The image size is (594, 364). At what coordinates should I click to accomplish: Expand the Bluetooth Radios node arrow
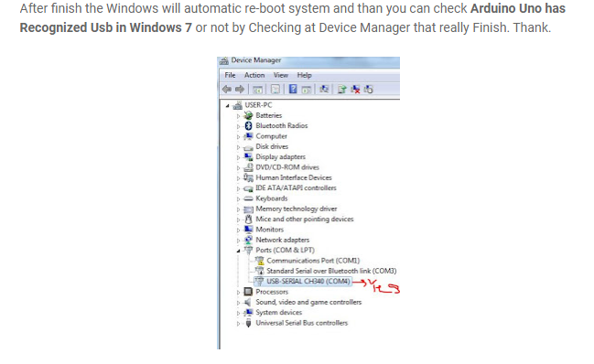click(238, 126)
